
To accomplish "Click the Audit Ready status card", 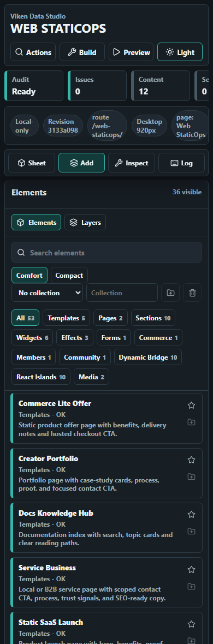I will coord(34,86).
